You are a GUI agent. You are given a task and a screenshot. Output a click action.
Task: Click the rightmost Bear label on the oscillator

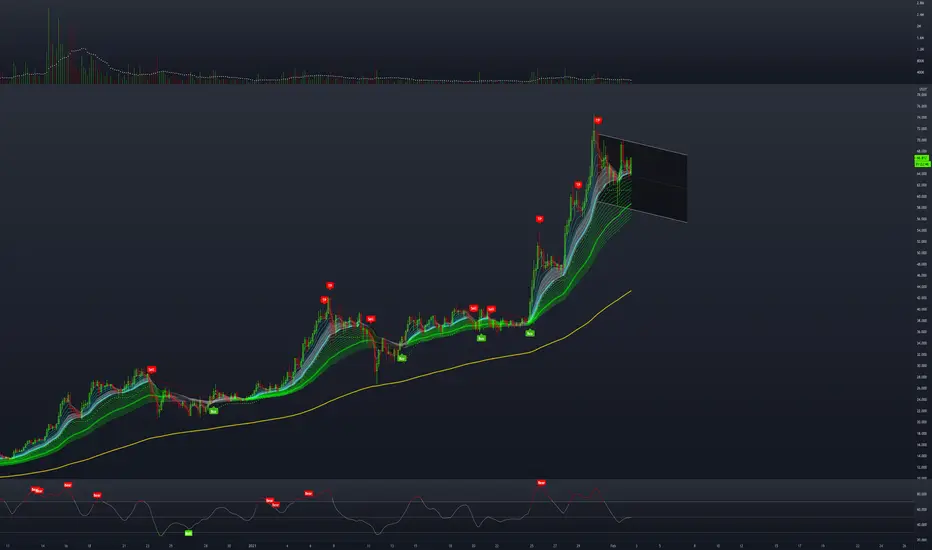point(541,483)
